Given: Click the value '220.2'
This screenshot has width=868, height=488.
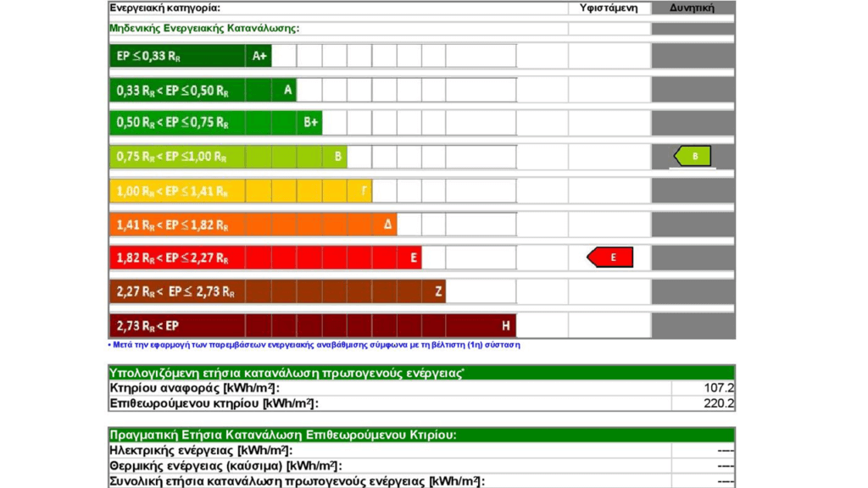Looking at the screenshot, I should coord(719,403).
